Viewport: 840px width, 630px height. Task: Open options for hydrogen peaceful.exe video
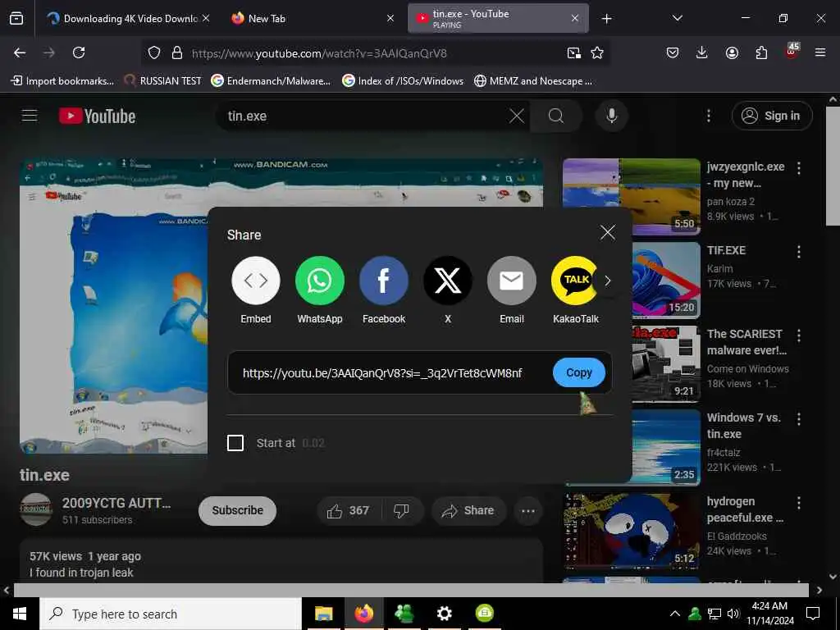(x=798, y=503)
